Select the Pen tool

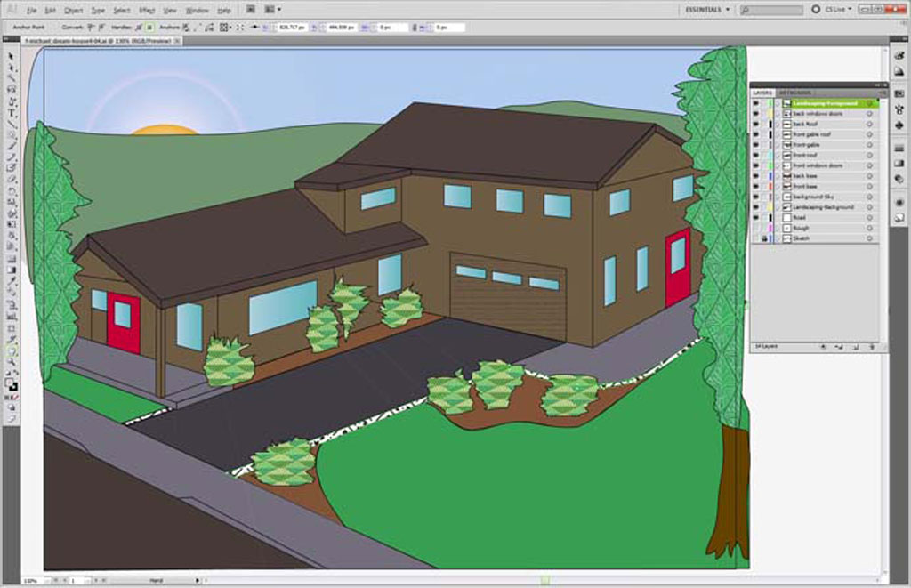(12, 101)
